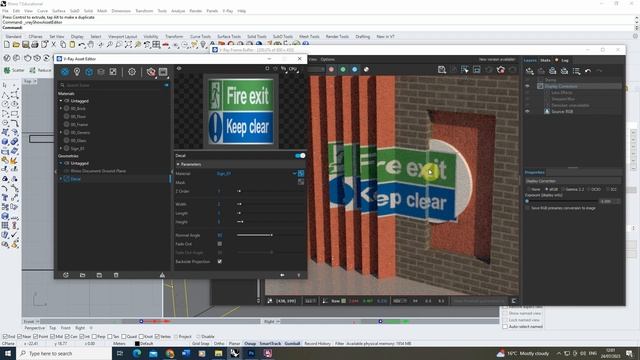Open the Render Elements category icon

(x=101, y=72)
